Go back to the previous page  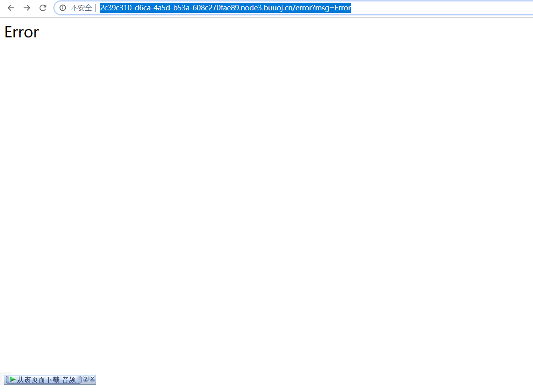pos(11,8)
